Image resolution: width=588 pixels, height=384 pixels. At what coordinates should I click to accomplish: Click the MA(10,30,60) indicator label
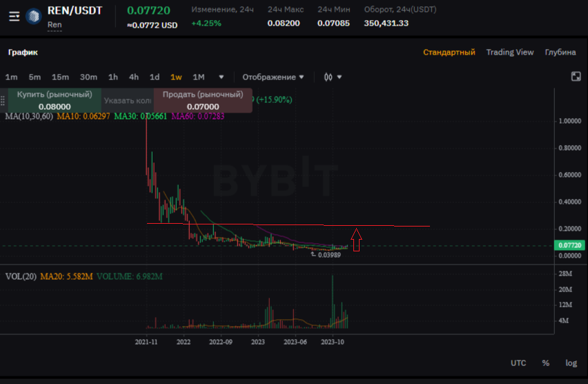(x=29, y=116)
